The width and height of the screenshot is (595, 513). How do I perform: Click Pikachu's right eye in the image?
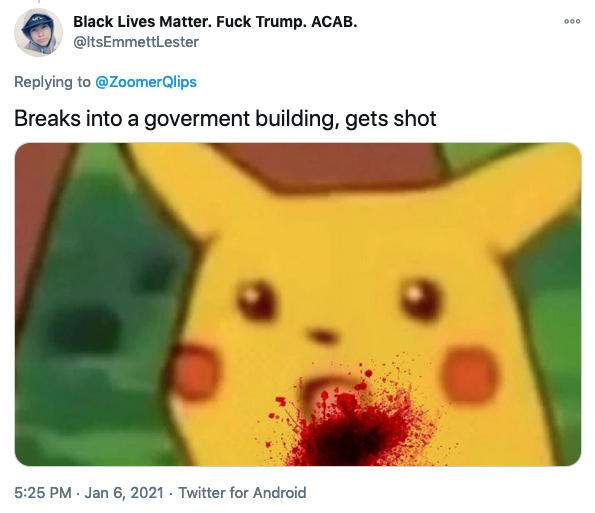click(x=420, y=299)
